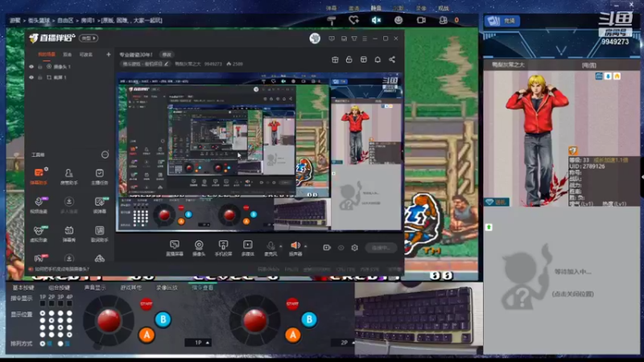Switch to the 基本按键 tab
This screenshot has width=644, height=362.
[x=23, y=288]
